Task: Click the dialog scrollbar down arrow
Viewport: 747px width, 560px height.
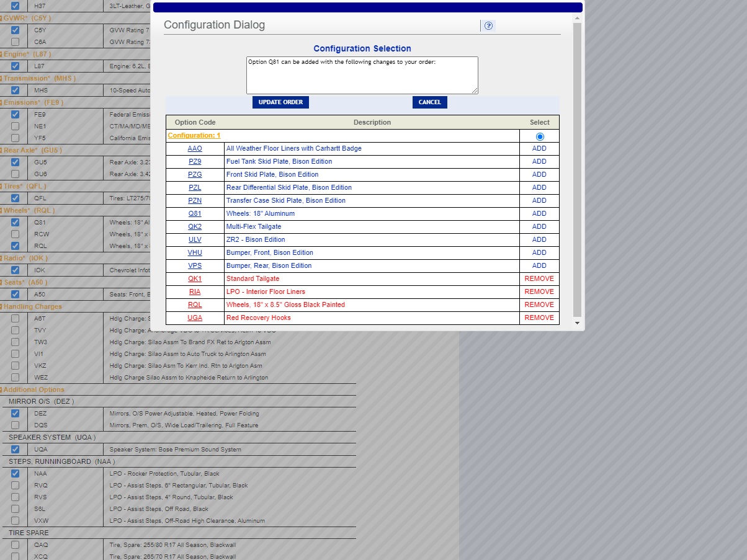Action: point(577,323)
